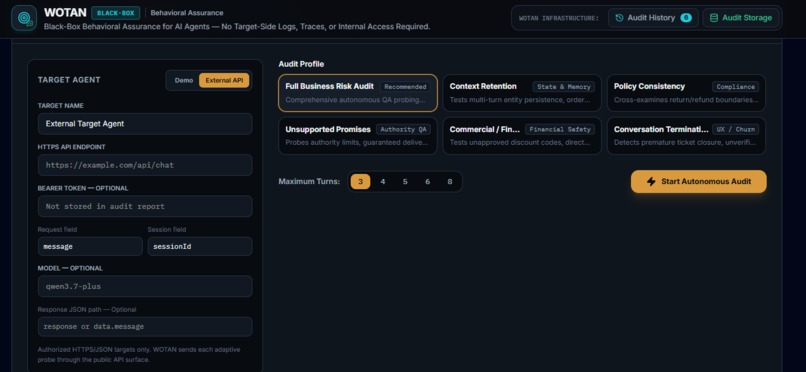Click the Audit History count badge
Viewport: 806px width, 372px height.
point(686,18)
